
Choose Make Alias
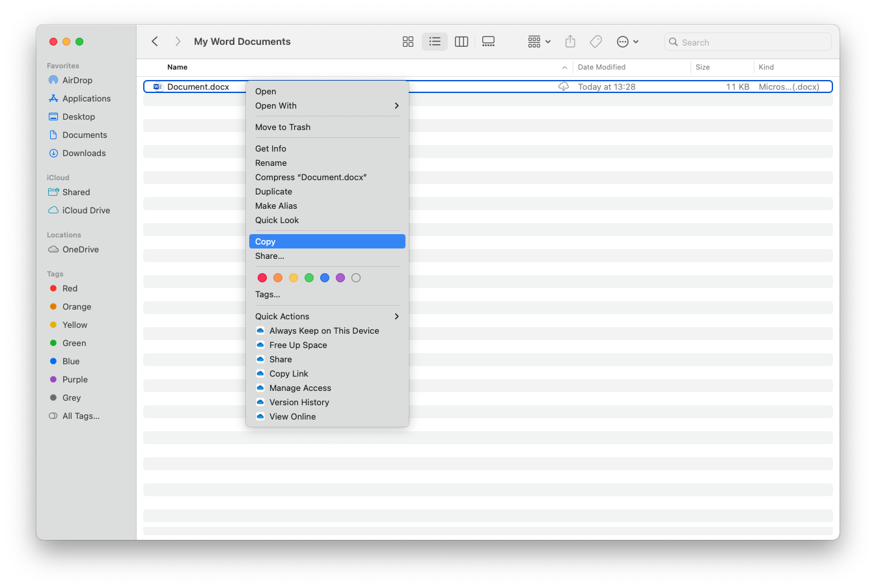click(327, 206)
